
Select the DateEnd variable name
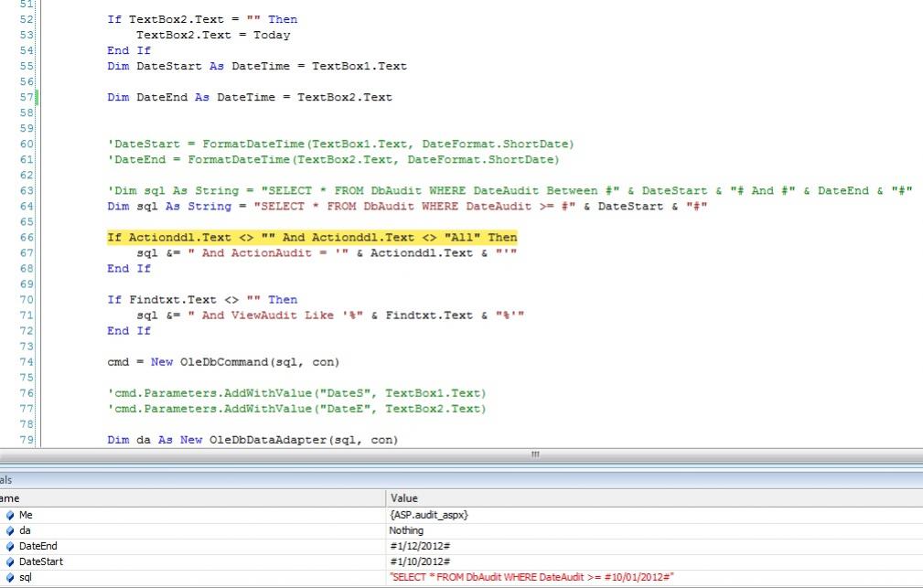coord(38,546)
